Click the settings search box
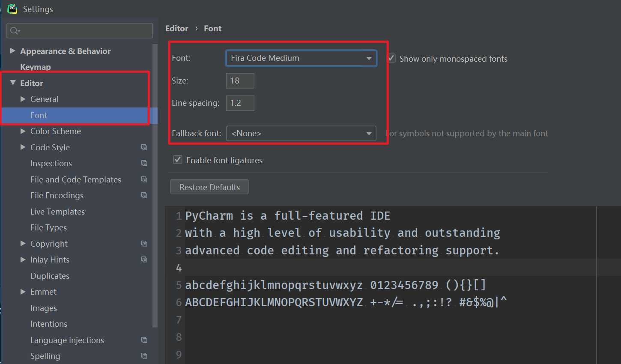621x364 pixels. coord(80,31)
